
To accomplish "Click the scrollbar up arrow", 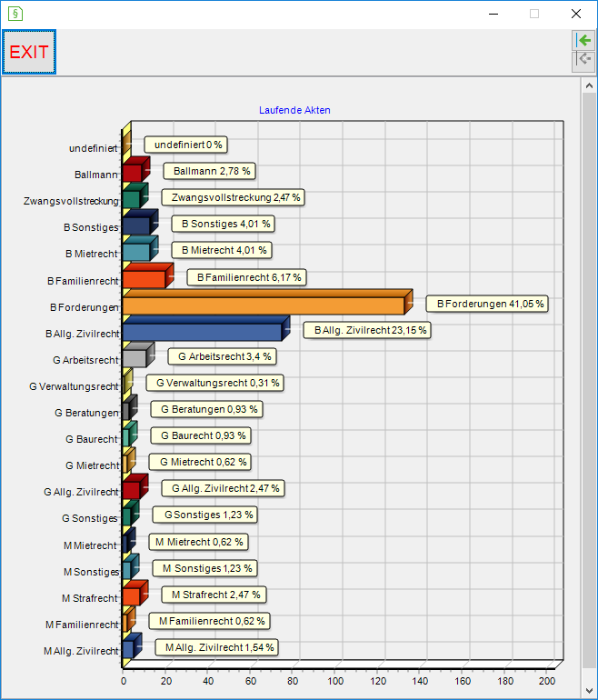I will (x=589, y=85).
